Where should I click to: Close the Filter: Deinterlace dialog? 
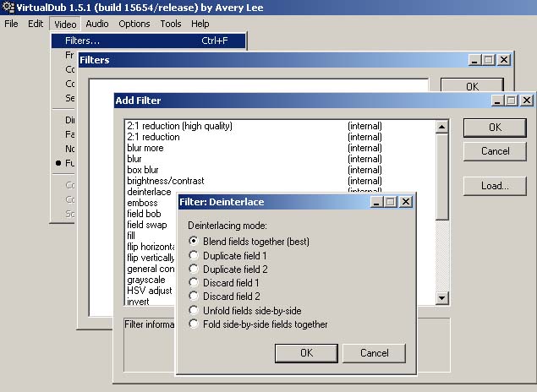[x=406, y=202]
